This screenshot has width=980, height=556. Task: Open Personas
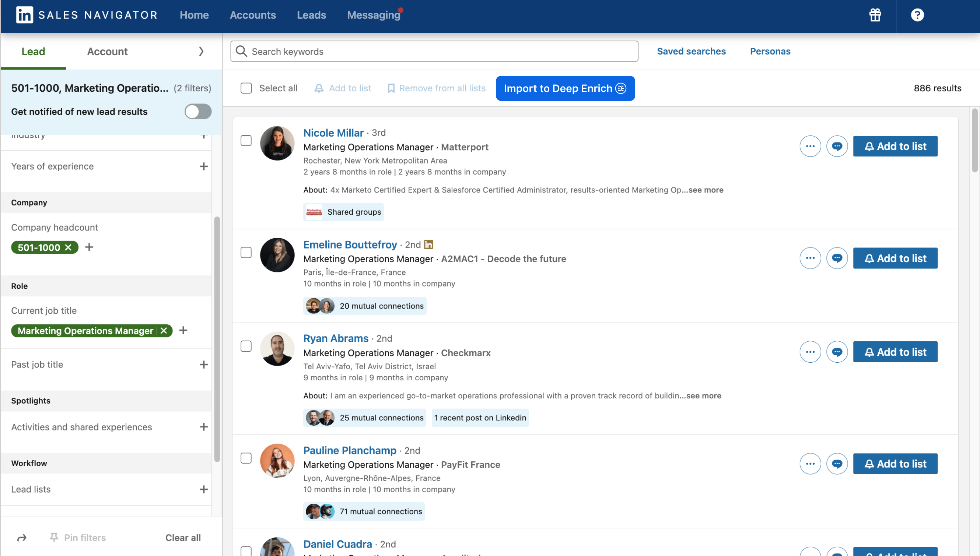tap(770, 51)
